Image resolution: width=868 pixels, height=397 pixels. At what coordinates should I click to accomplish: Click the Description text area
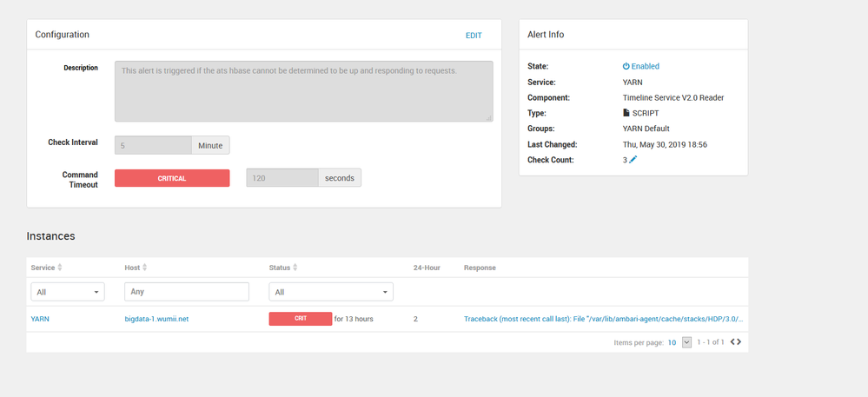tap(303, 90)
